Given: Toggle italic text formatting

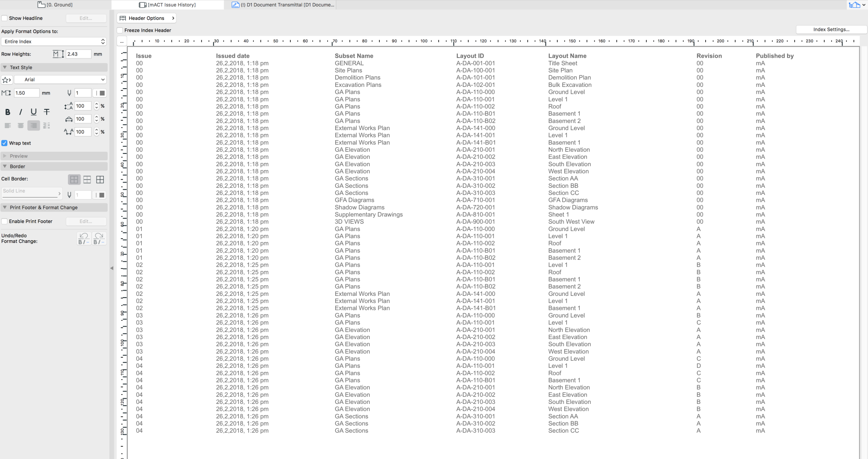Looking at the screenshot, I should (20, 112).
